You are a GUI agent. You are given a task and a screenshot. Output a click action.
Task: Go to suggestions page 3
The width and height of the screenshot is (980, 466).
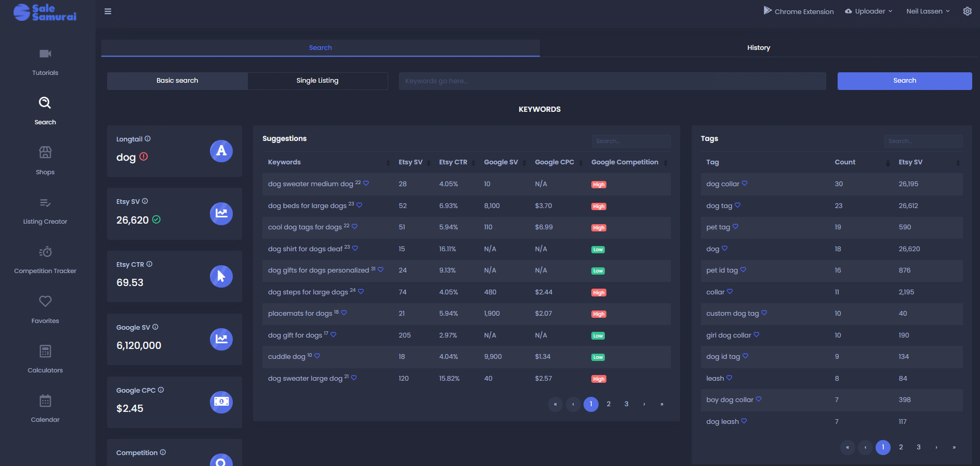pos(627,404)
